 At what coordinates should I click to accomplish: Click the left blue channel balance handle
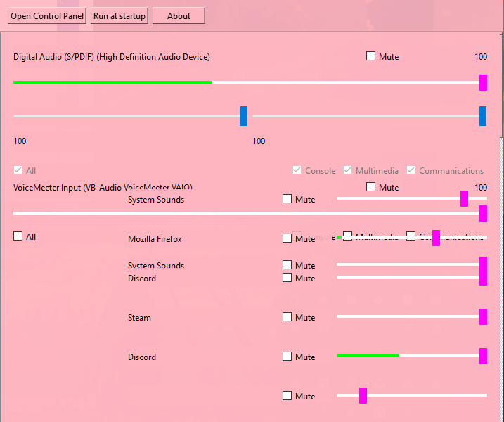click(x=244, y=116)
